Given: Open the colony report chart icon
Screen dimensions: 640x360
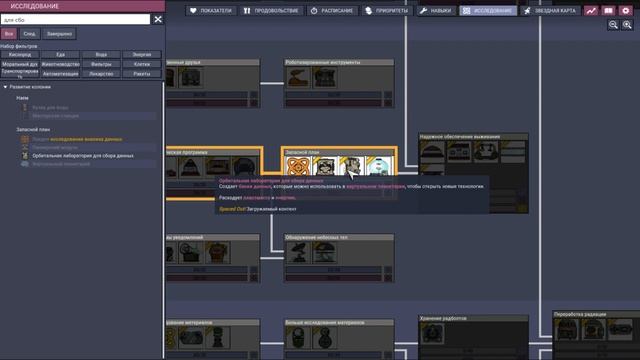Looking at the screenshot, I should tap(591, 11).
